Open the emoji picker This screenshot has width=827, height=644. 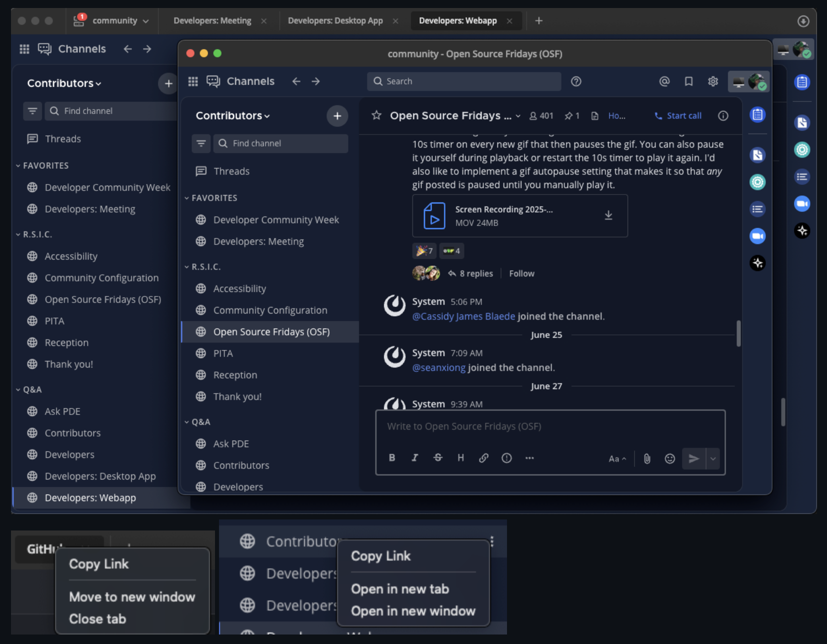coord(669,458)
